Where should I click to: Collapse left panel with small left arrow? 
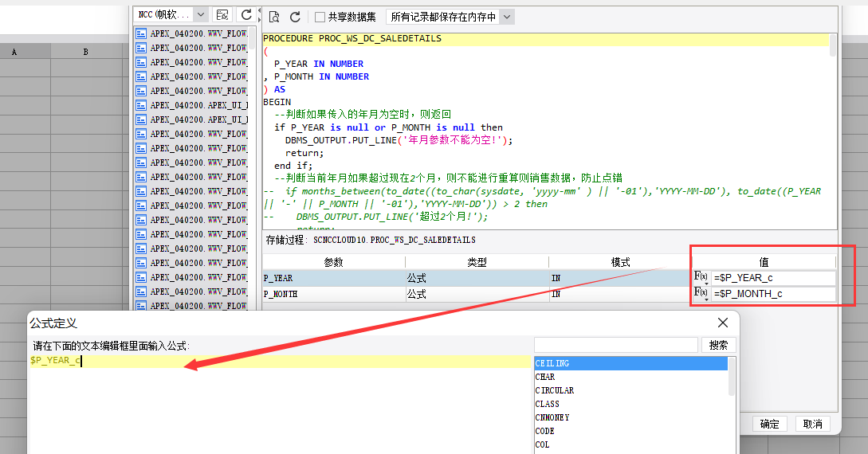pyautogui.click(x=259, y=11)
